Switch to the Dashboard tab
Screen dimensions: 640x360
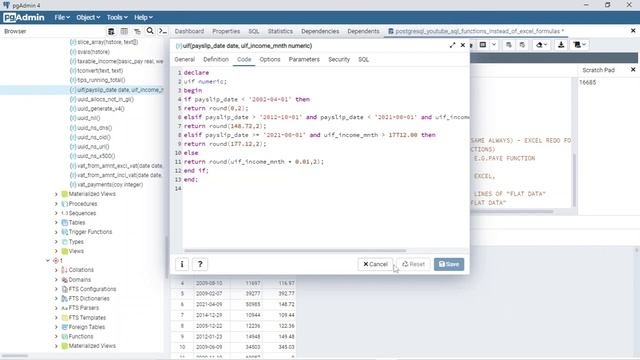pos(189,31)
